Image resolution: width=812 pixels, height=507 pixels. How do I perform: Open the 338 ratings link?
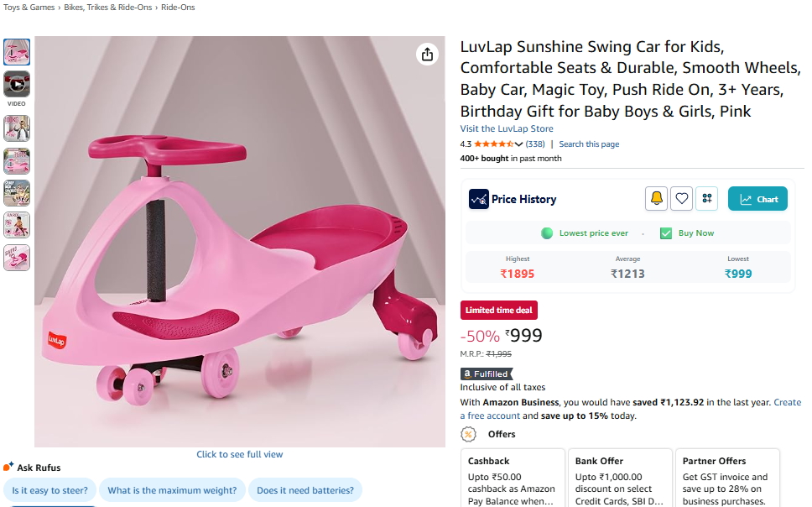tap(535, 144)
